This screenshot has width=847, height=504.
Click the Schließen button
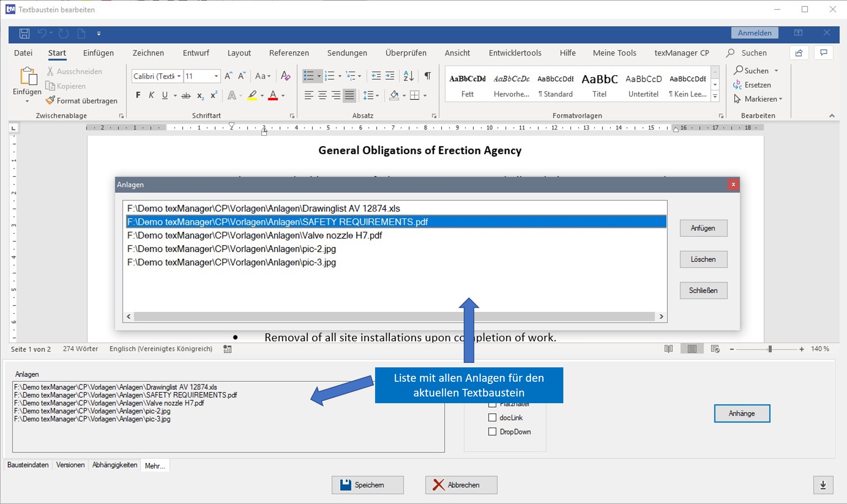(x=703, y=290)
